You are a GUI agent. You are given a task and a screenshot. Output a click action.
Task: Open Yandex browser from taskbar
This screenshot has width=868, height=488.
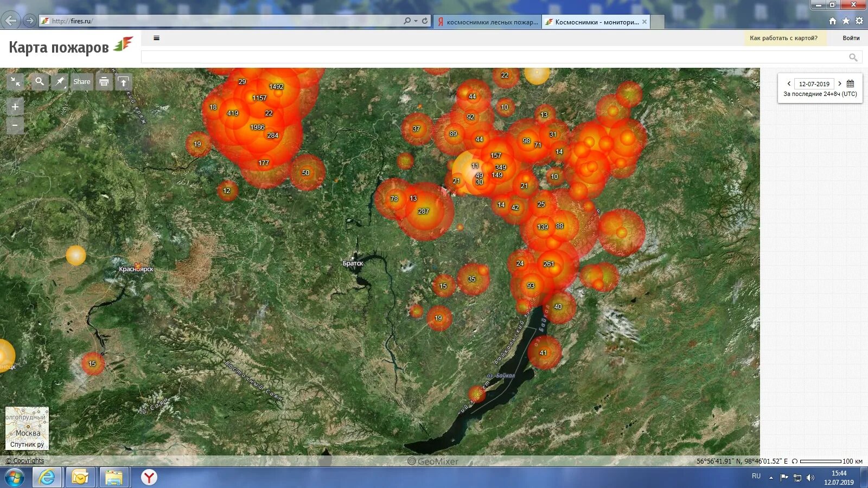click(x=149, y=478)
